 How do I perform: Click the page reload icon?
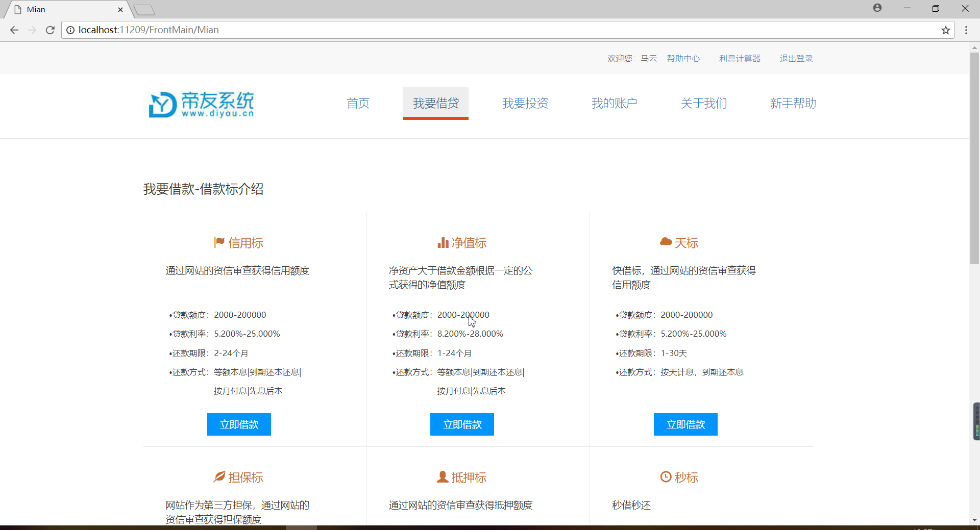click(50, 30)
